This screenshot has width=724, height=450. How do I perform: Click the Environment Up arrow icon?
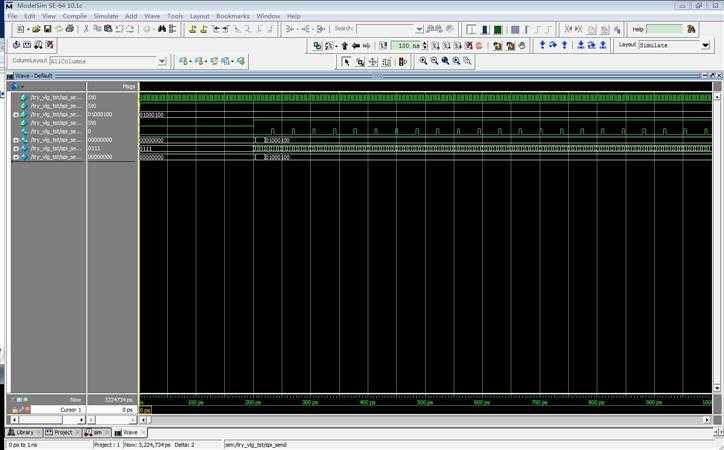pyautogui.click(x=344, y=46)
